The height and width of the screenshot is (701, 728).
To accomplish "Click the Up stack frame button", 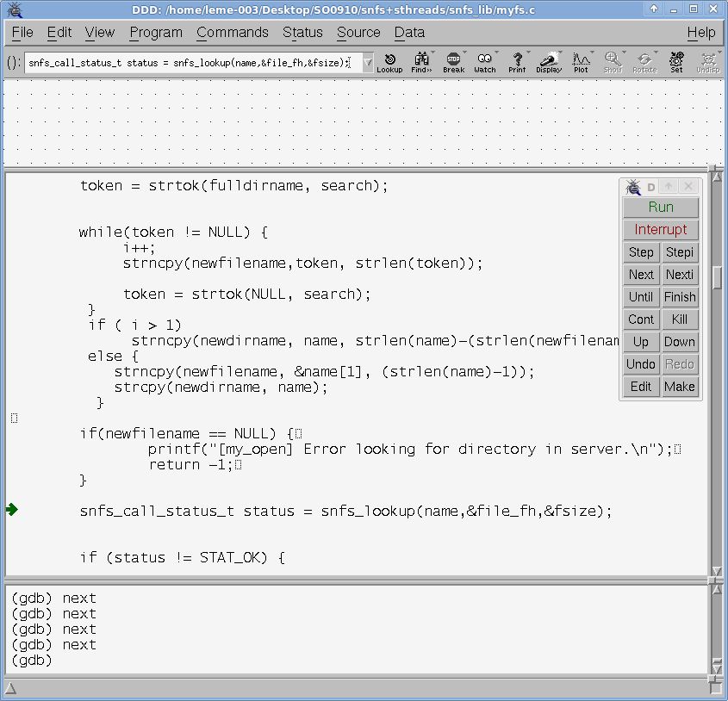I will [x=641, y=342].
